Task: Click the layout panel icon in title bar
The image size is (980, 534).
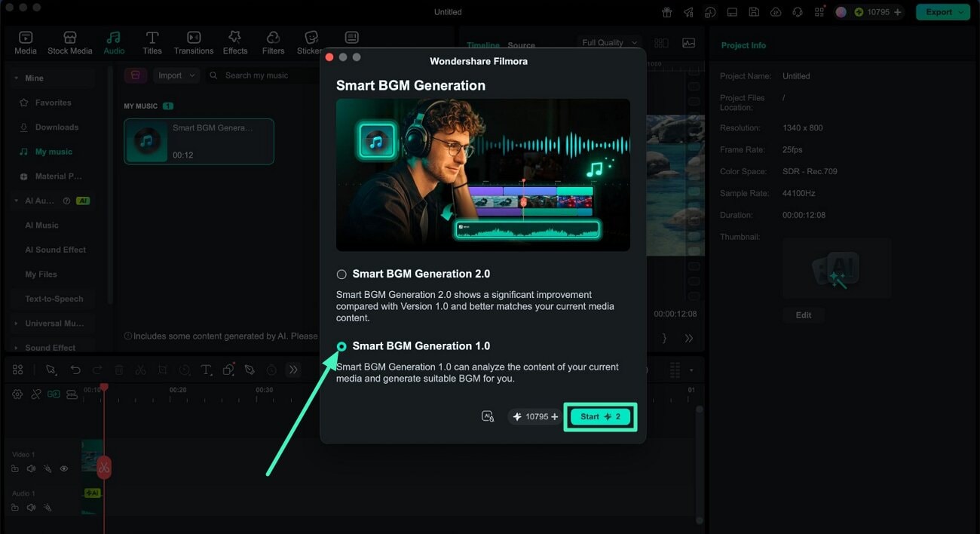Action: coord(732,12)
